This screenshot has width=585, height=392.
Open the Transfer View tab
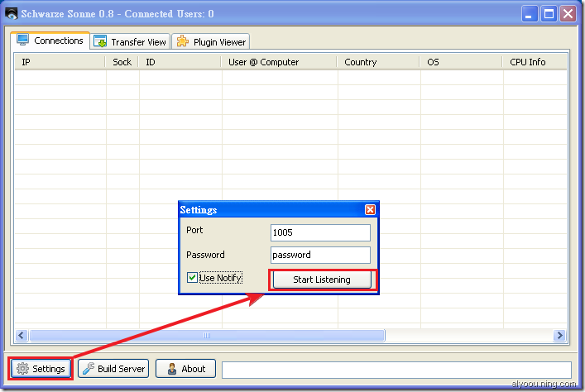pos(130,41)
